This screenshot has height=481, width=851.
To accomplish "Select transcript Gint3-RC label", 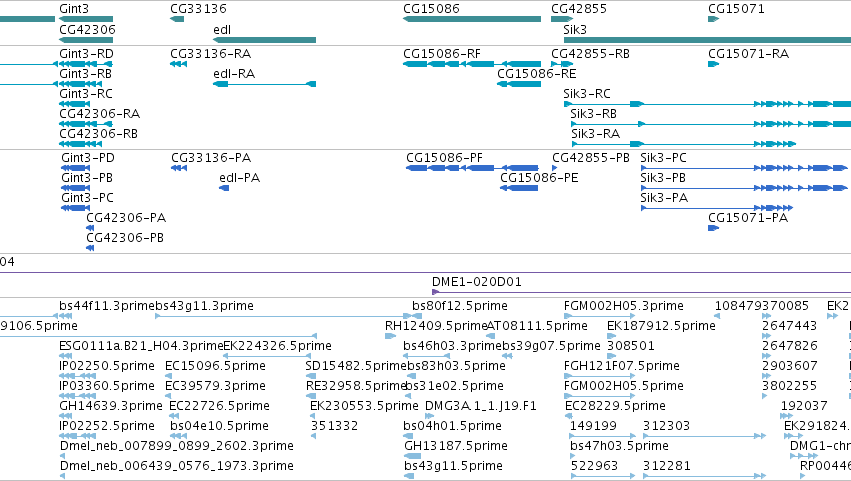I will [x=86, y=94].
